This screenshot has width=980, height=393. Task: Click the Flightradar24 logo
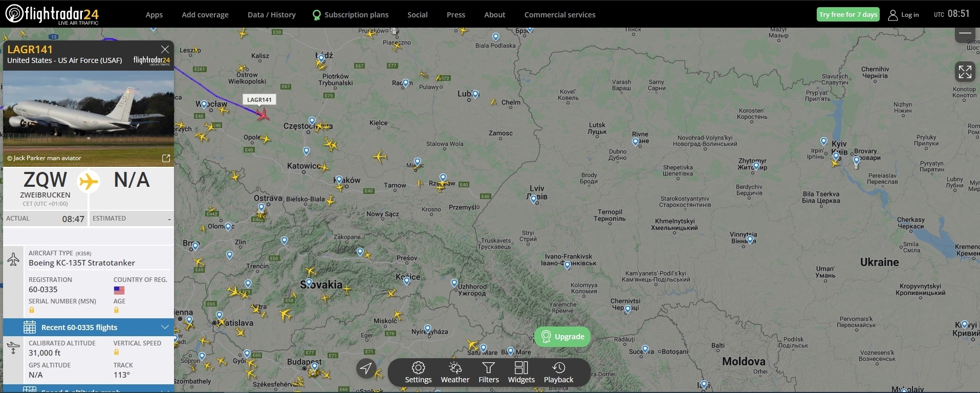(52, 14)
